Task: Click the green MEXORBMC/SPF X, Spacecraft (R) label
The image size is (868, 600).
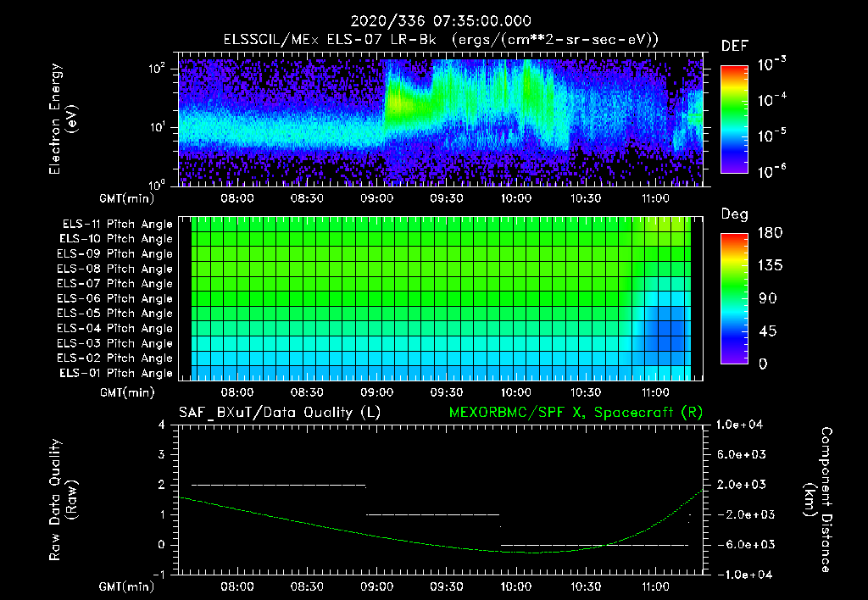Action: pyautogui.click(x=576, y=413)
